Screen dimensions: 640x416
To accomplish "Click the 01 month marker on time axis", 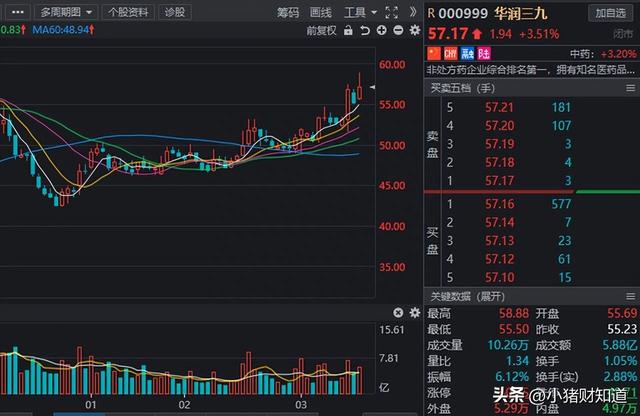I will [91, 405].
